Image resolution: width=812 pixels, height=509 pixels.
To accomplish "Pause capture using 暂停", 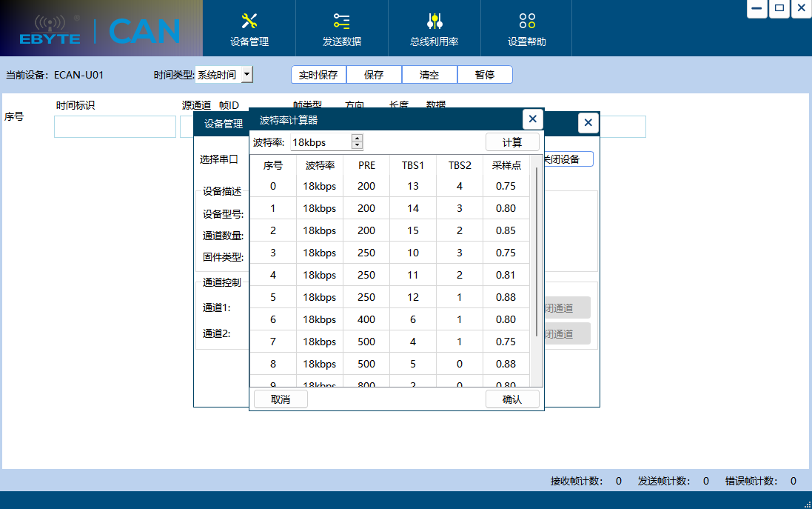I will [485, 74].
